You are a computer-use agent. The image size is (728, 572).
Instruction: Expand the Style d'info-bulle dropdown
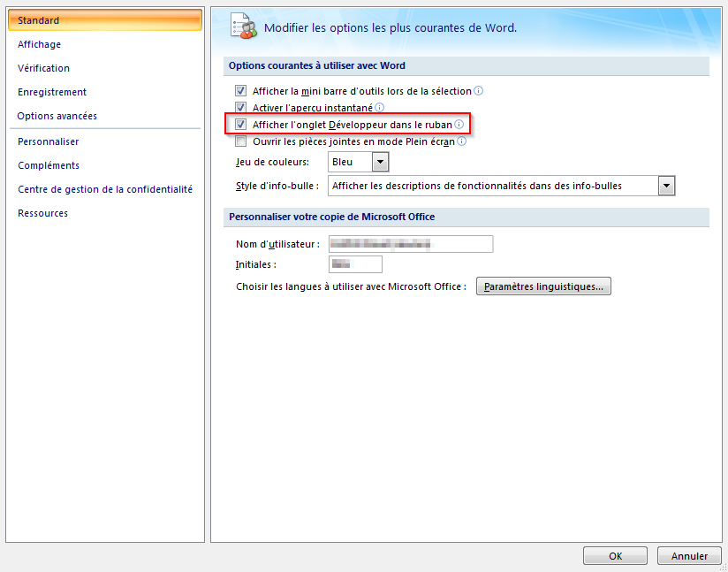[667, 186]
